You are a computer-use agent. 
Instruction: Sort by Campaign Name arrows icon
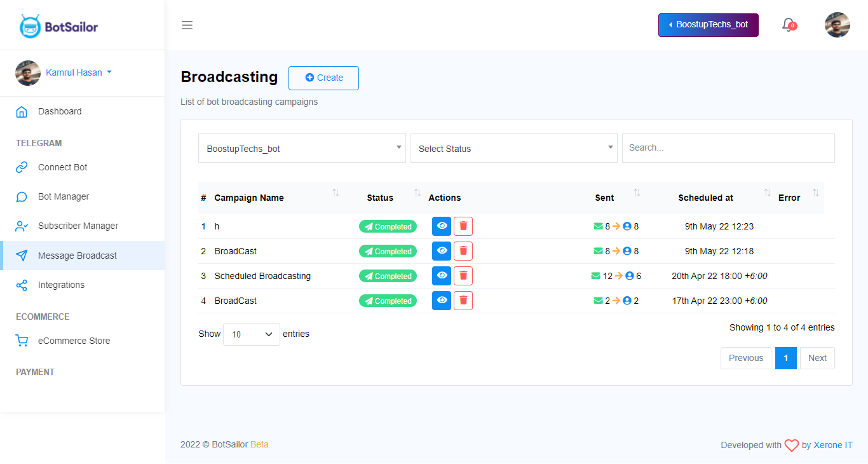click(x=336, y=193)
